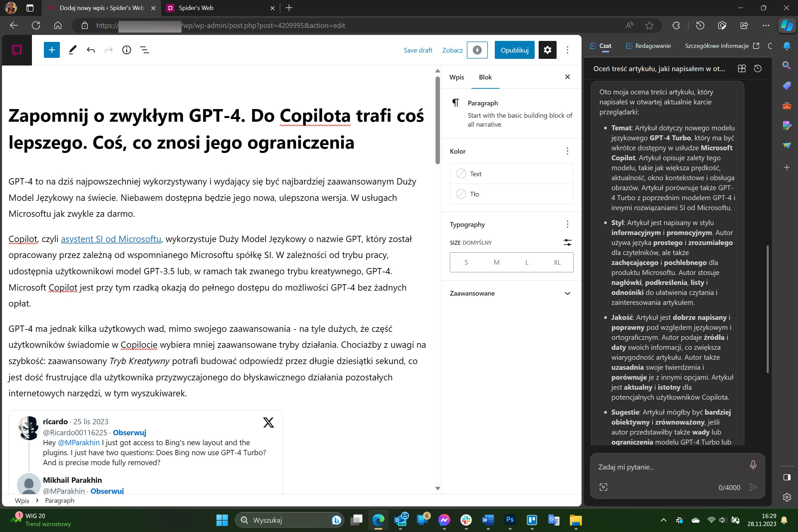Click the redo arrow in editor toolbar
Image resolution: width=798 pixels, height=532 pixels.
(x=109, y=50)
